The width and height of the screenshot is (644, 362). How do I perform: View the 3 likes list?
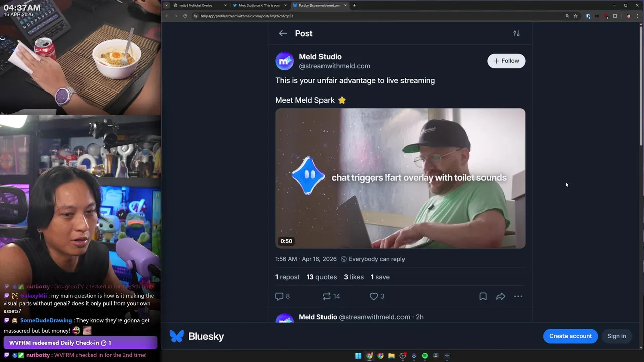click(354, 277)
